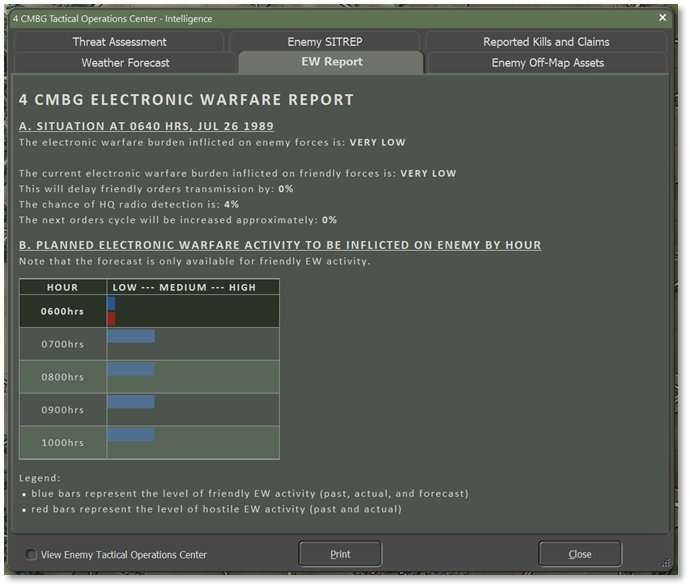
Task: Click the blue friendly EW bar at 0700hrs
Action: (131, 336)
